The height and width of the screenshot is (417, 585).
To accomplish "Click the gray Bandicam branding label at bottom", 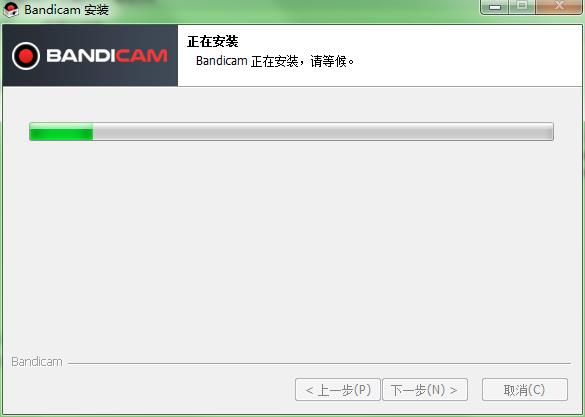I will tap(37, 362).
